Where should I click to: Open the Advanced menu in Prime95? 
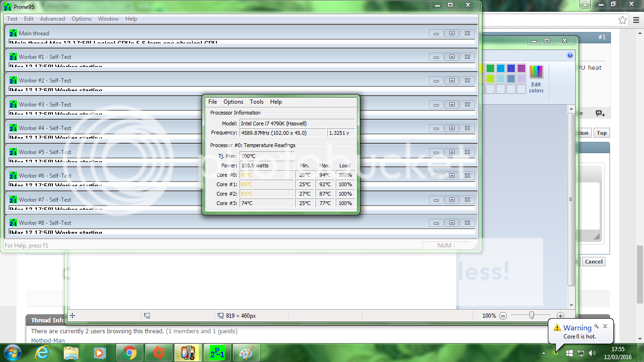pos(52,19)
